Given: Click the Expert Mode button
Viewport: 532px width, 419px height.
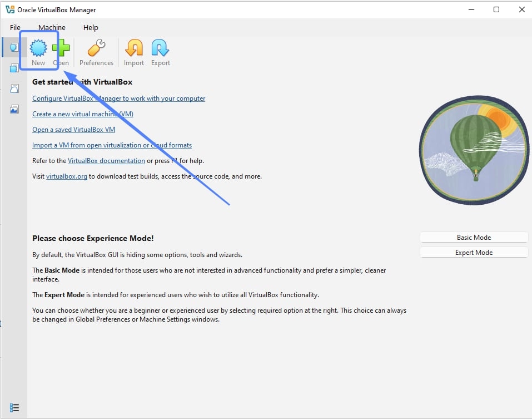Looking at the screenshot, I should click(x=474, y=252).
